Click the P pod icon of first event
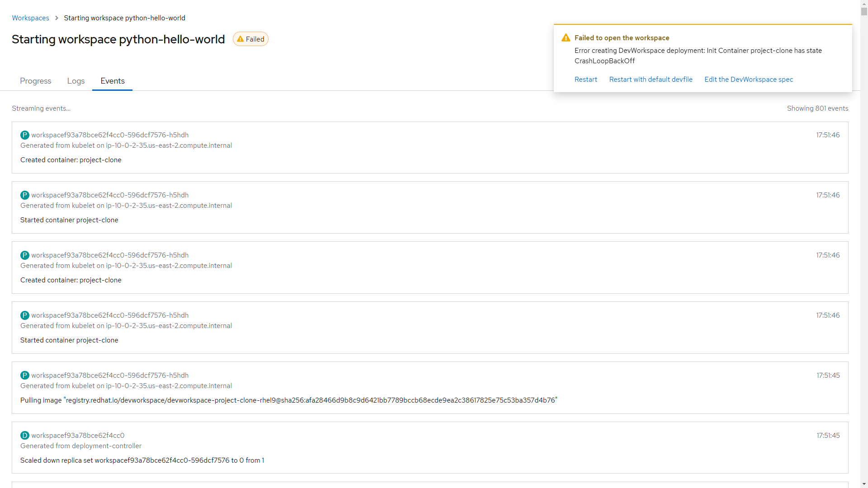The image size is (868, 488). click(x=25, y=135)
